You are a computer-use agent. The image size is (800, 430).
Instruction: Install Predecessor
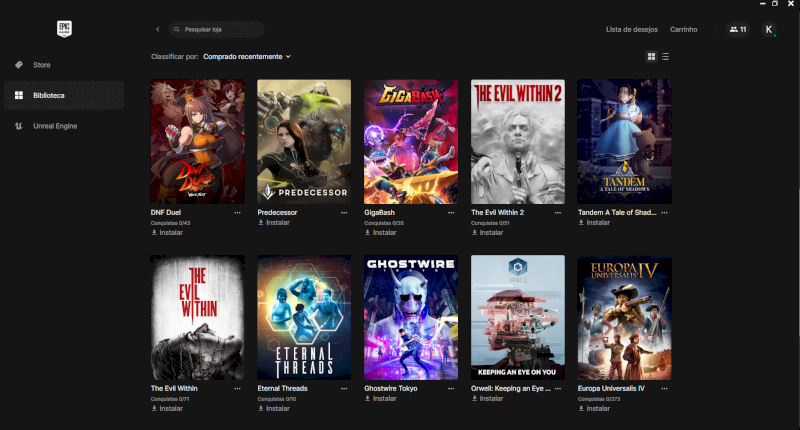pos(274,222)
